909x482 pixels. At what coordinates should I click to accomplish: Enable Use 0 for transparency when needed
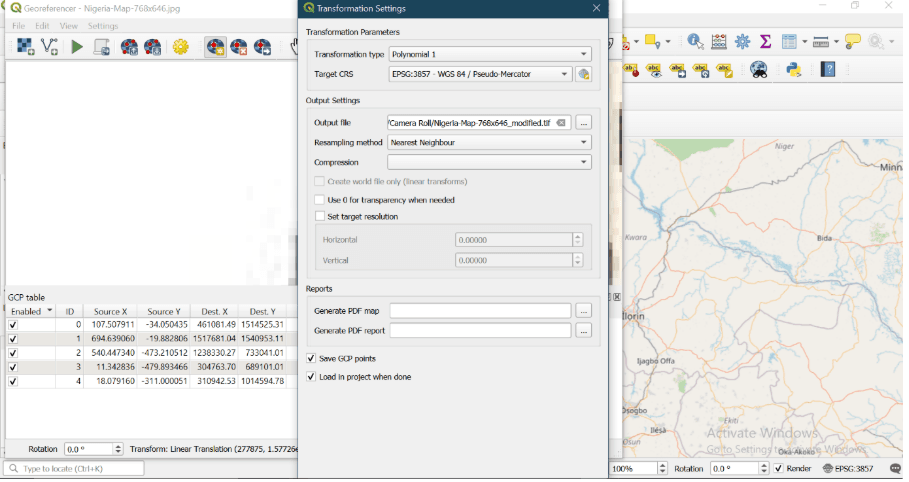tap(320, 200)
